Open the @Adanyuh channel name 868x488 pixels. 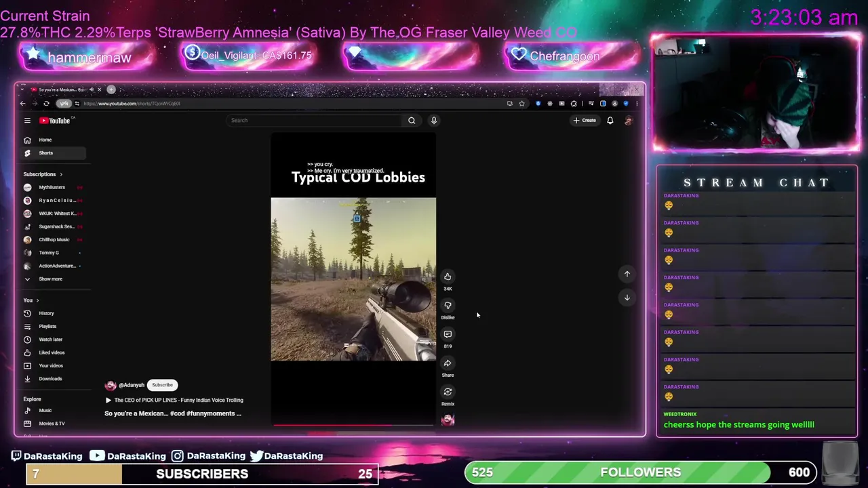132,385
